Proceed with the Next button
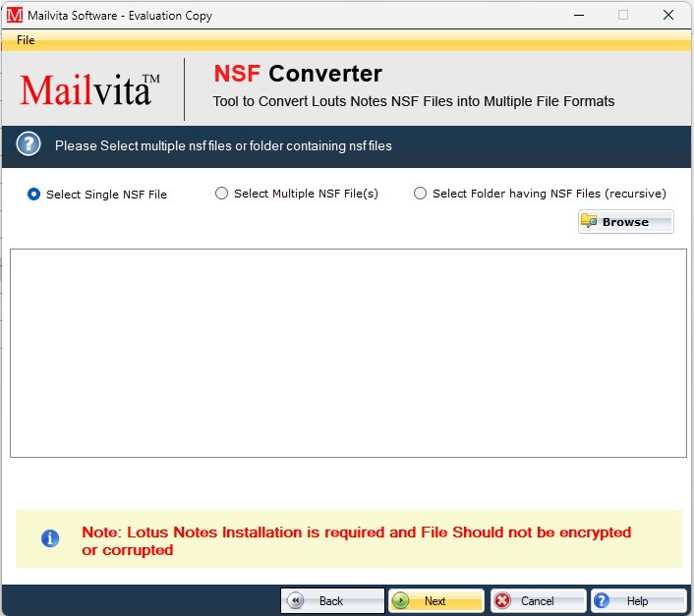The height and width of the screenshot is (616, 694). (436, 600)
